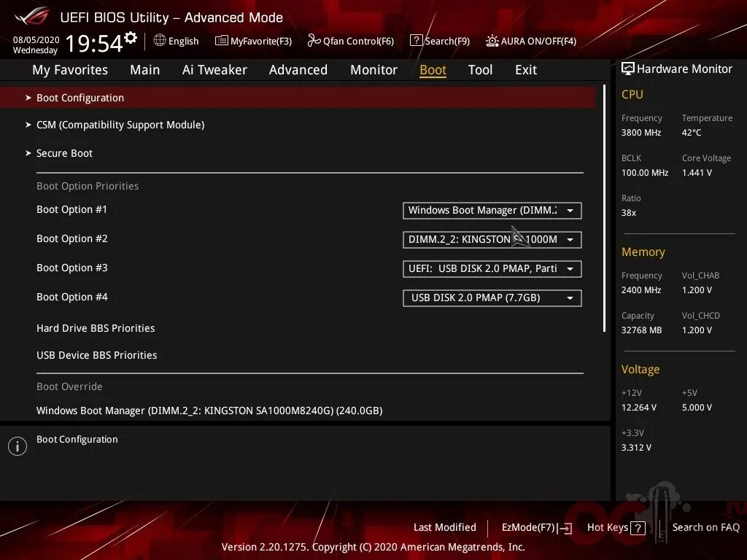Boot override with Windows Boot Manager KINGSTON
The height and width of the screenshot is (560, 747).
click(x=209, y=411)
